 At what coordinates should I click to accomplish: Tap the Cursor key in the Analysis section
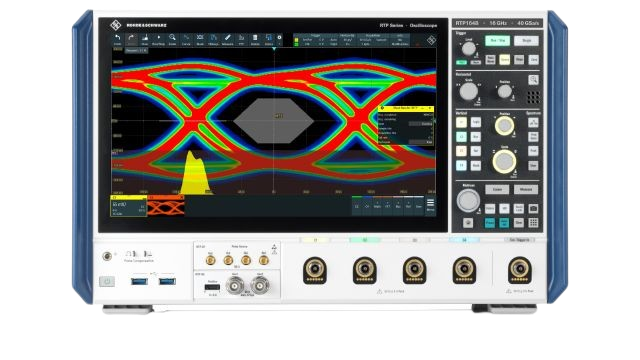pos(497,189)
